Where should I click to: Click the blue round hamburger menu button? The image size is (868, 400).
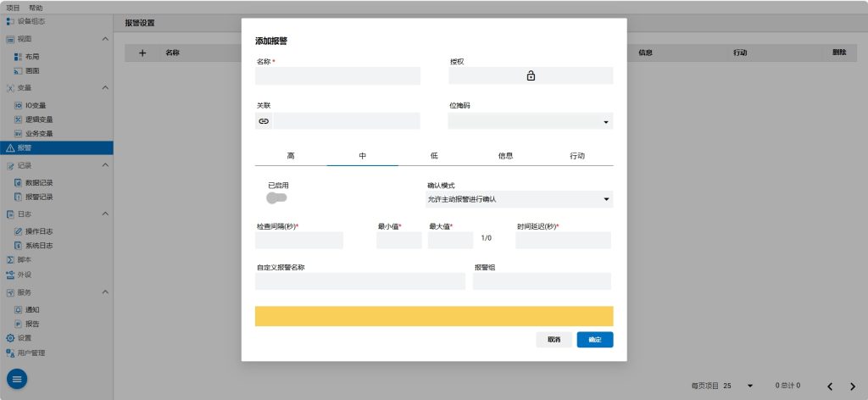tap(19, 379)
